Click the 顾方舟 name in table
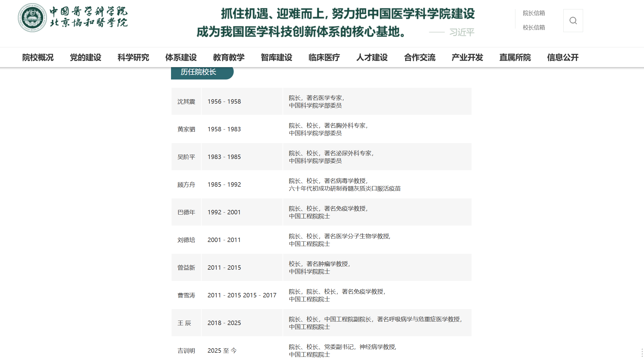This screenshot has width=644, height=358. pos(186,185)
